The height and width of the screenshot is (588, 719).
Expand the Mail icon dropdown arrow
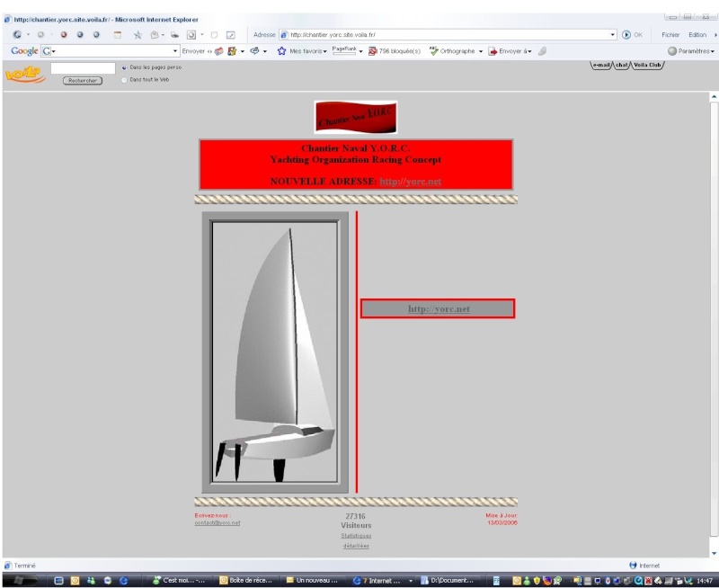163,35
